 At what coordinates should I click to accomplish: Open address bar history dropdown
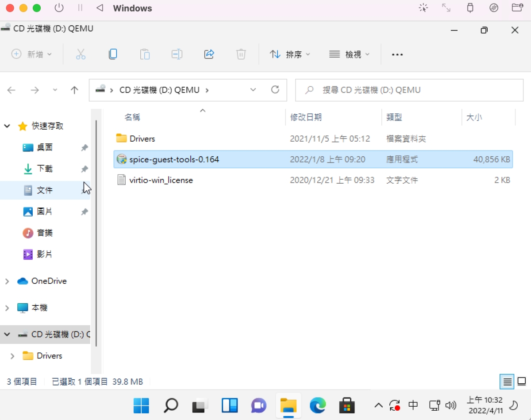click(x=253, y=90)
